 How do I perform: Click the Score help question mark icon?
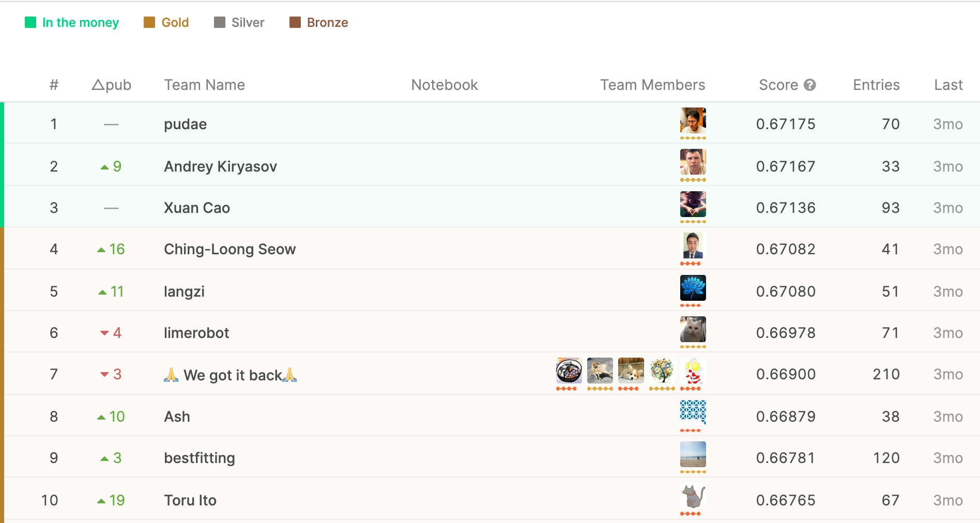tap(810, 85)
